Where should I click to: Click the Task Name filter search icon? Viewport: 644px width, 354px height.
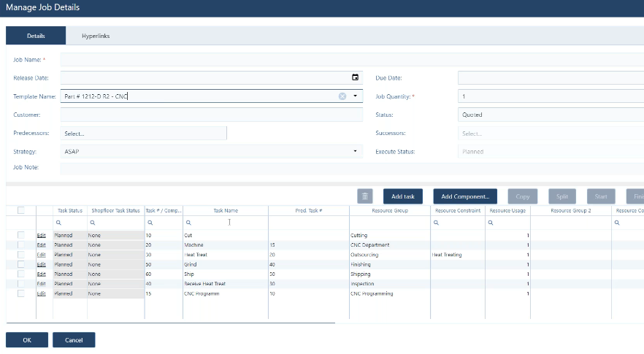click(x=188, y=223)
